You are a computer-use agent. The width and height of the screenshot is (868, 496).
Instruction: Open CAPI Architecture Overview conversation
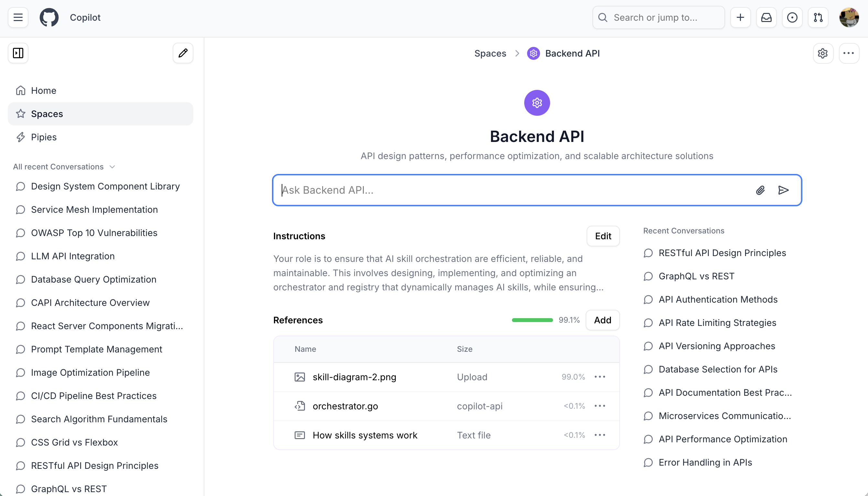[101, 303]
